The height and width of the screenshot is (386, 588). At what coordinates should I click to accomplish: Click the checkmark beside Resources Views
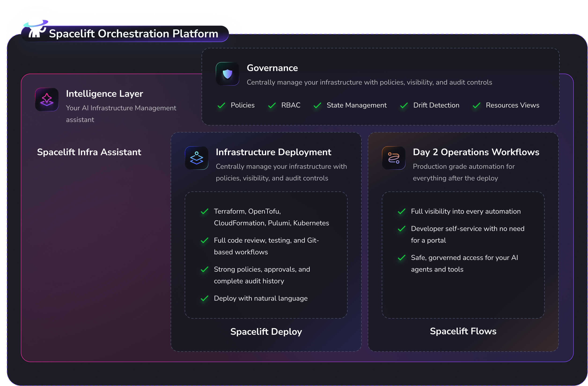point(476,105)
